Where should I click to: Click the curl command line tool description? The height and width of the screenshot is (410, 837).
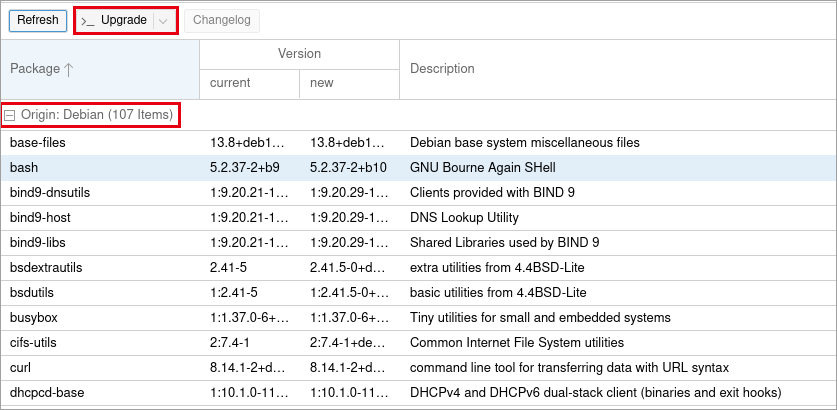point(570,368)
